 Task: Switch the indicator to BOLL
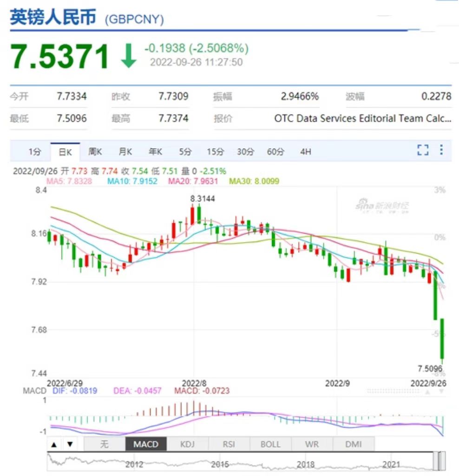[x=270, y=444]
